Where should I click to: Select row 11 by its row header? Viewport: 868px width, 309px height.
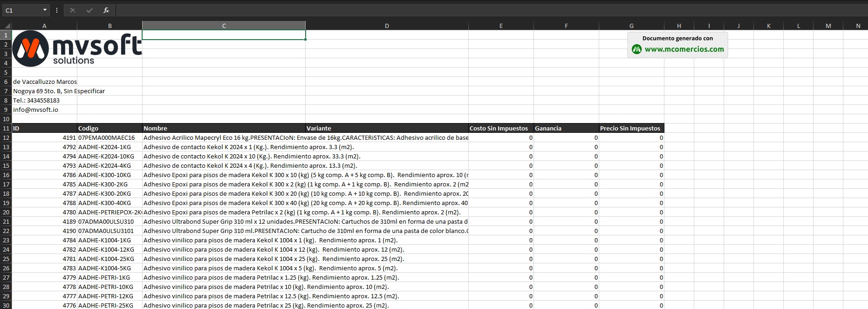(6, 128)
